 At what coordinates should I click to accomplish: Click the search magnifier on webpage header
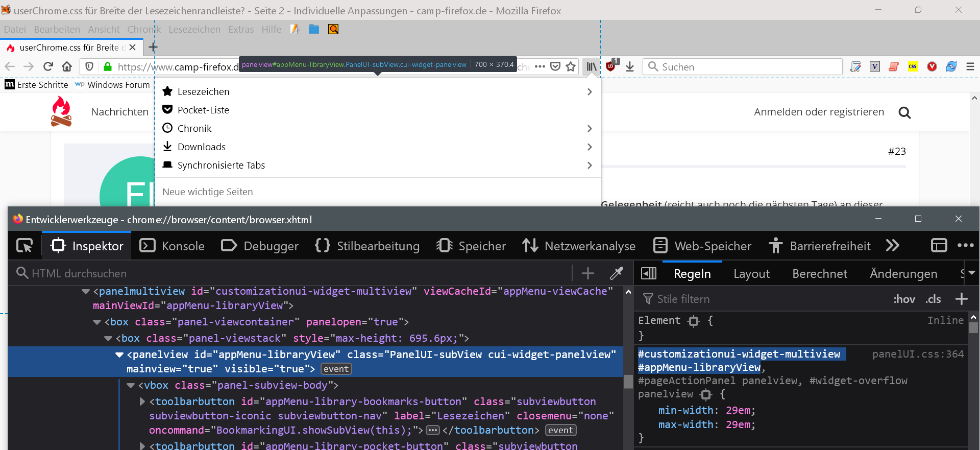904,112
